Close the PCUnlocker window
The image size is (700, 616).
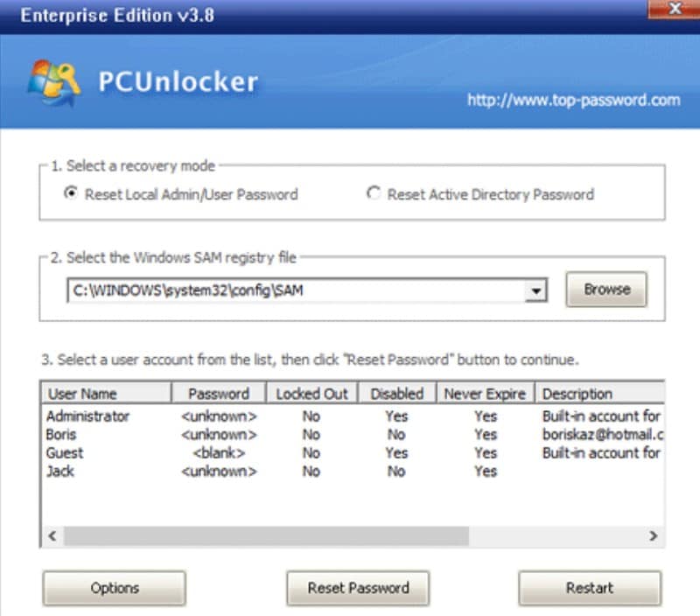[x=674, y=10]
